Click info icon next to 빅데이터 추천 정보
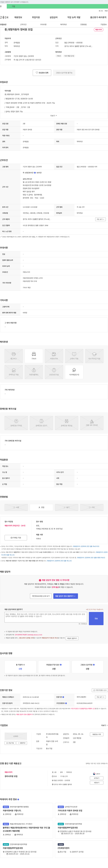The height and width of the screenshot is (868, 108). [x=18, y=799]
